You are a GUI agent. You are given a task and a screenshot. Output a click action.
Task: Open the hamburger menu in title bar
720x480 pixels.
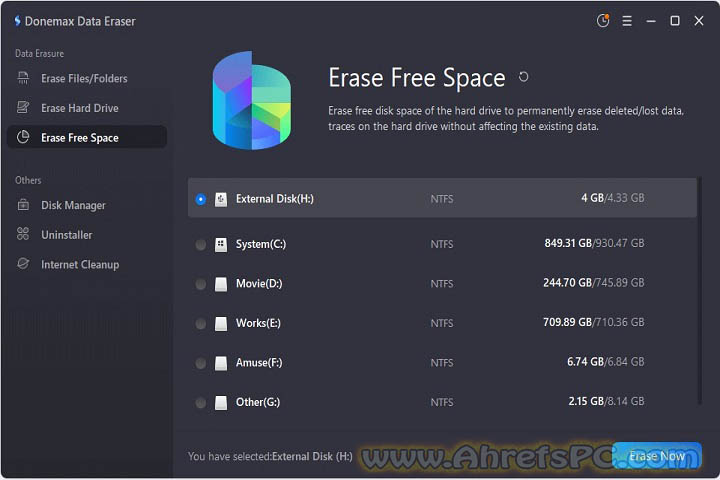pyautogui.click(x=627, y=21)
